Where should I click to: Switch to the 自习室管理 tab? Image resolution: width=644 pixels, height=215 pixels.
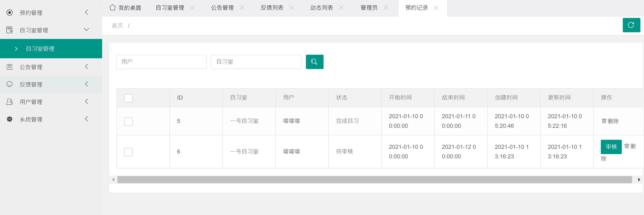[x=170, y=8]
